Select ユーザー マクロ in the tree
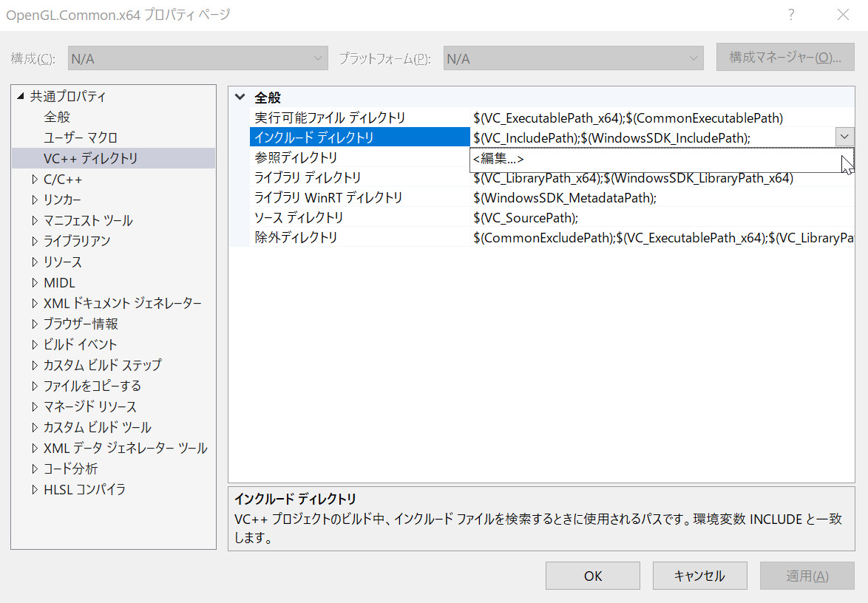Viewport: 868px width, 603px height. 80,137
